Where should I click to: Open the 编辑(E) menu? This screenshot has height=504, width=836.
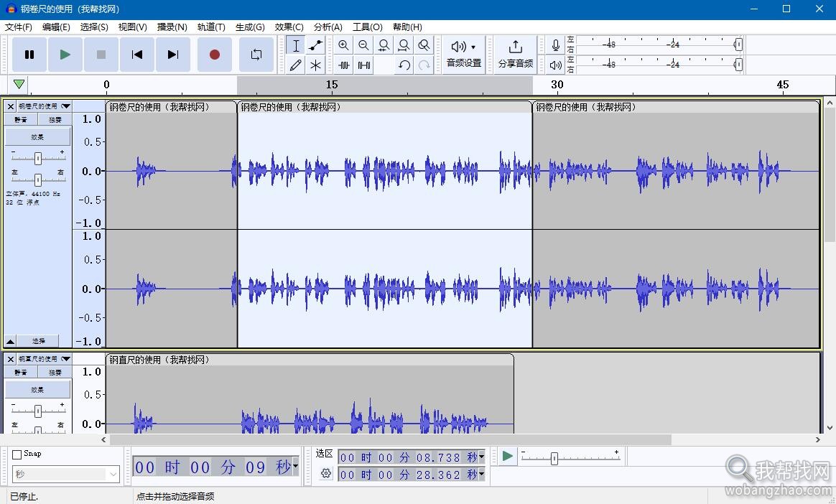pyautogui.click(x=56, y=27)
